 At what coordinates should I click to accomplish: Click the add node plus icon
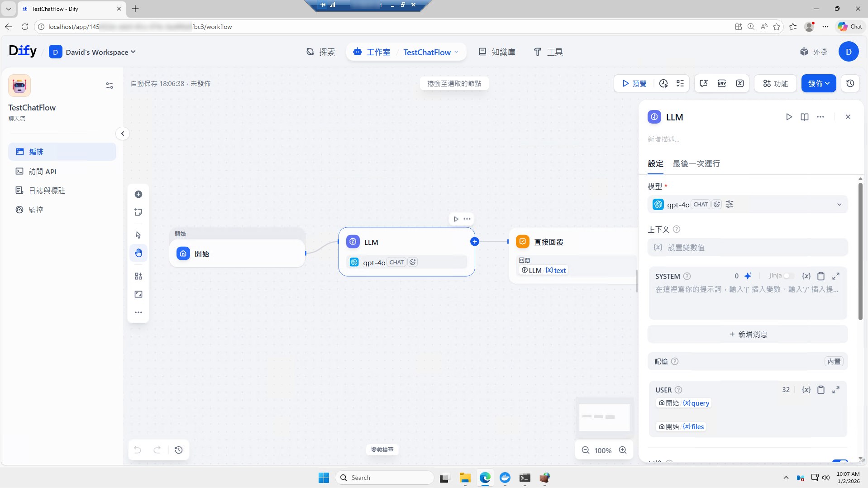coord(138,194)
